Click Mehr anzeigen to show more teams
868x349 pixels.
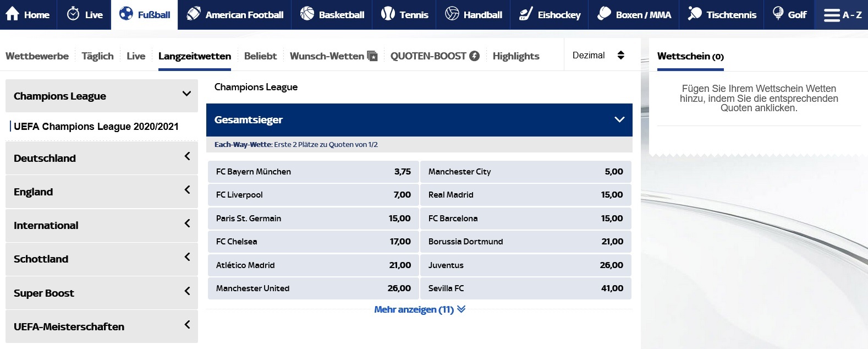[420, 309]
